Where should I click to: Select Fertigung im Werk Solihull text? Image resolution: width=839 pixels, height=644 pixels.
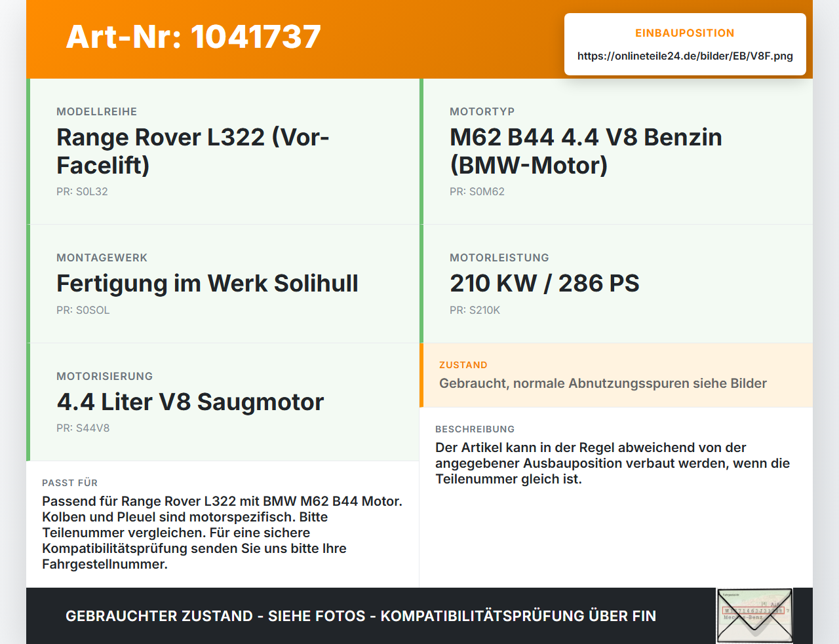(207, 283)
